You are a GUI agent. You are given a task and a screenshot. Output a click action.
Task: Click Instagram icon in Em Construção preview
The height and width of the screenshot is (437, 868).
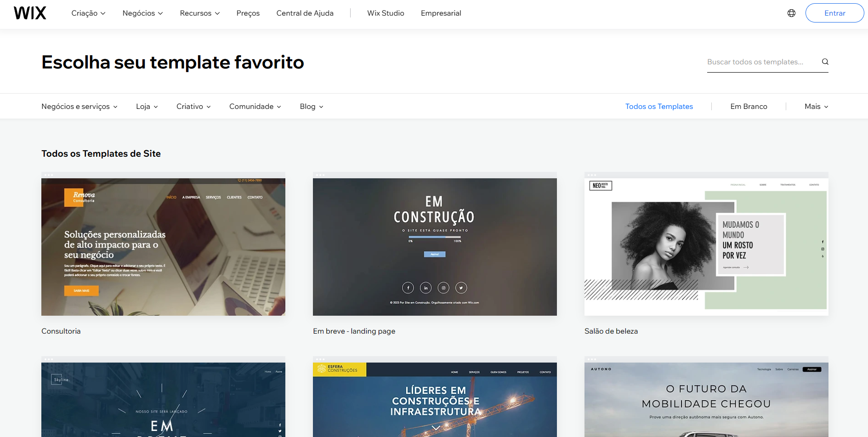click(x=443, y=288)
